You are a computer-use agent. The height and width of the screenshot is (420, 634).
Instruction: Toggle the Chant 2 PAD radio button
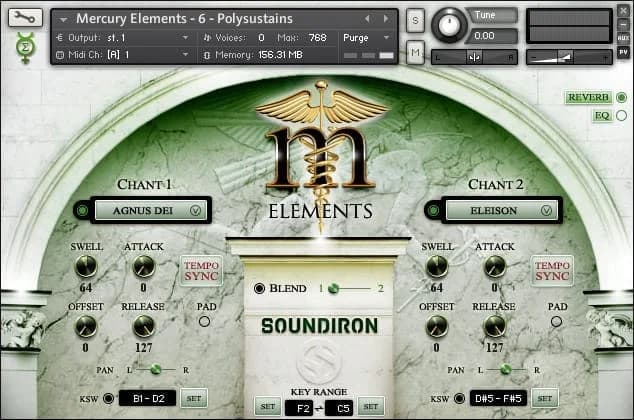click(x=556, y=321)
